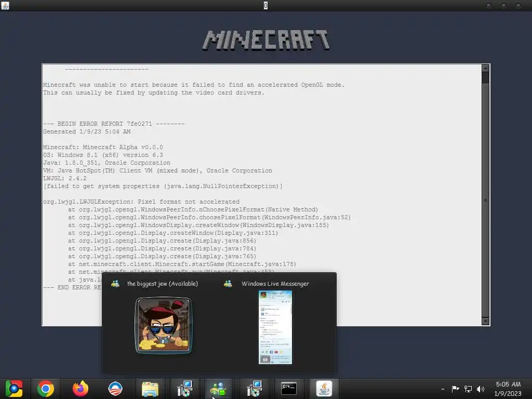This screenshot has width=532, height=399.
Task: Click 'Minecraft was unable to start' line
Action: (194, 85)
